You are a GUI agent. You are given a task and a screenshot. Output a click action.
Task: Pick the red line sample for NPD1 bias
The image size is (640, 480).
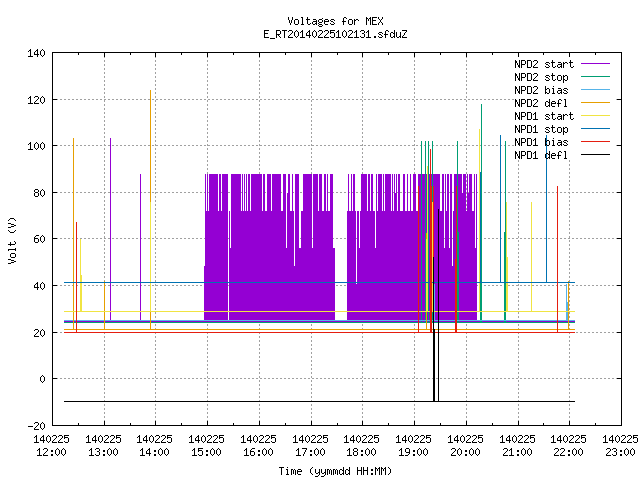595,142
